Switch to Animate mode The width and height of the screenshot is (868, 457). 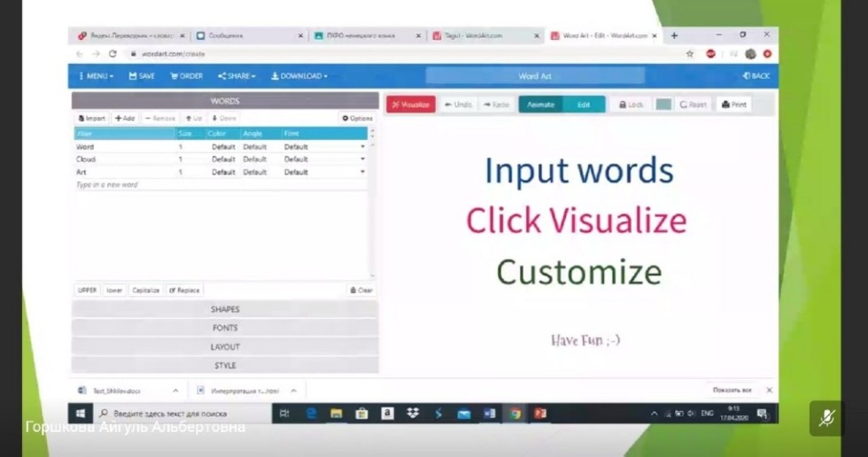540,105
